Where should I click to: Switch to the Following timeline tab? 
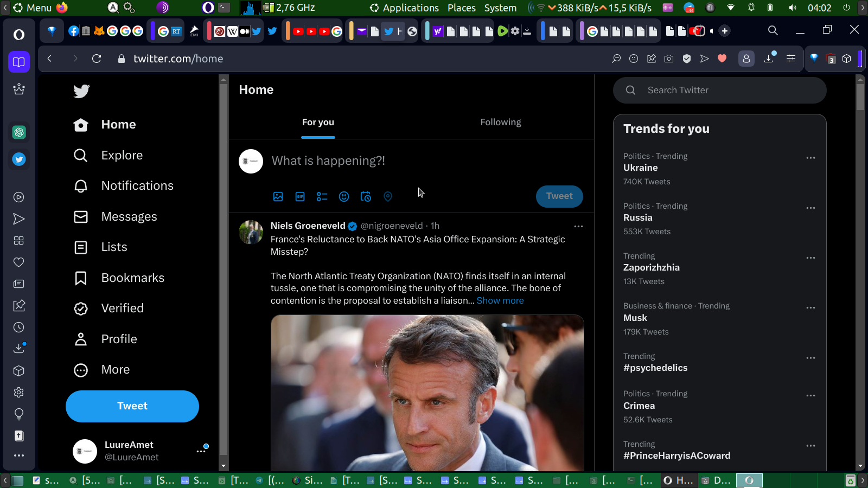501,123
